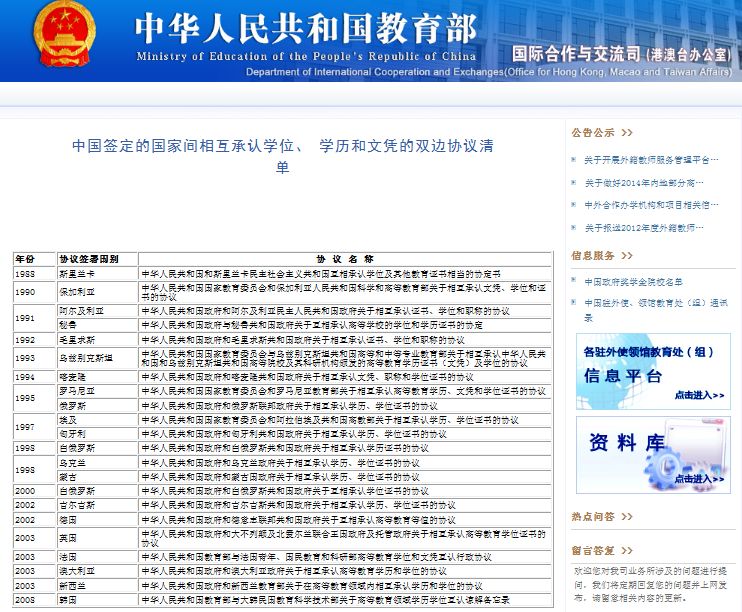Expand 信息服务 section via its >> arrows

626,255
